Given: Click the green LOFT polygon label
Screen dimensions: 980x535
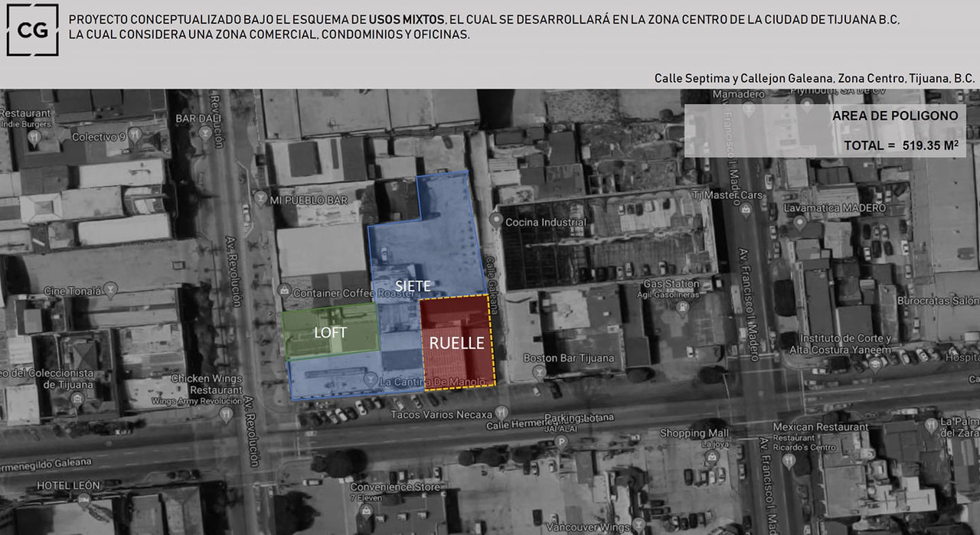Looking at the screenshot, I should point(330,333).
